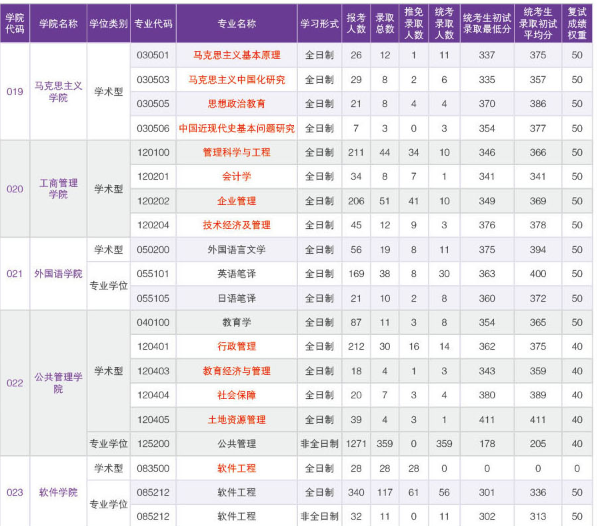Open the 行政管理 major link
This screenshot has height=526, width=597.
[x=236, y=346]
